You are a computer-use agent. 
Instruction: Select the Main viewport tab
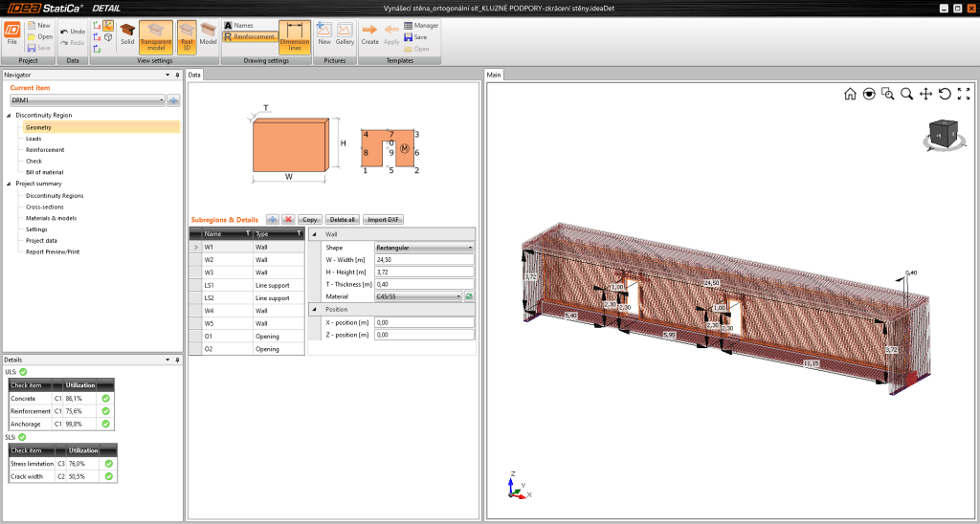click(x=495, y=75)
